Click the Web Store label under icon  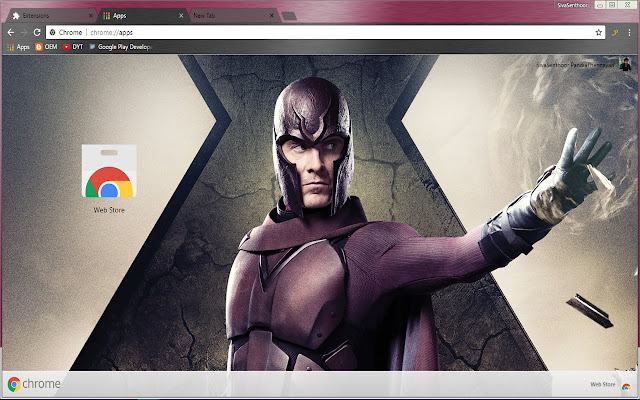(109, 210)
